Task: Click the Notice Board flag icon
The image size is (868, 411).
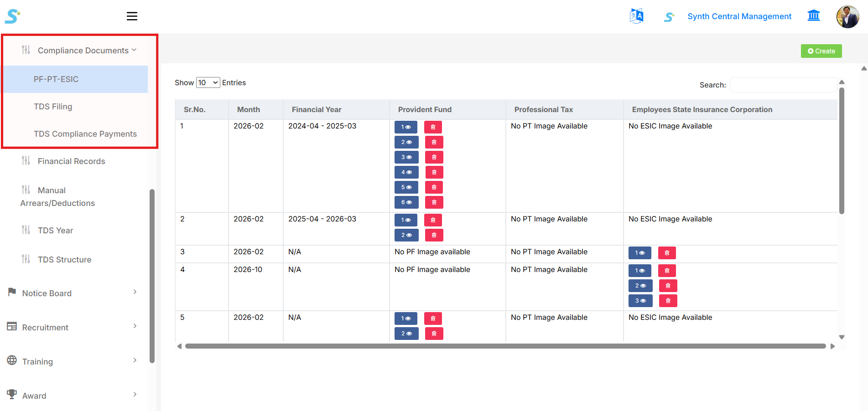Action: click(12, 292)
